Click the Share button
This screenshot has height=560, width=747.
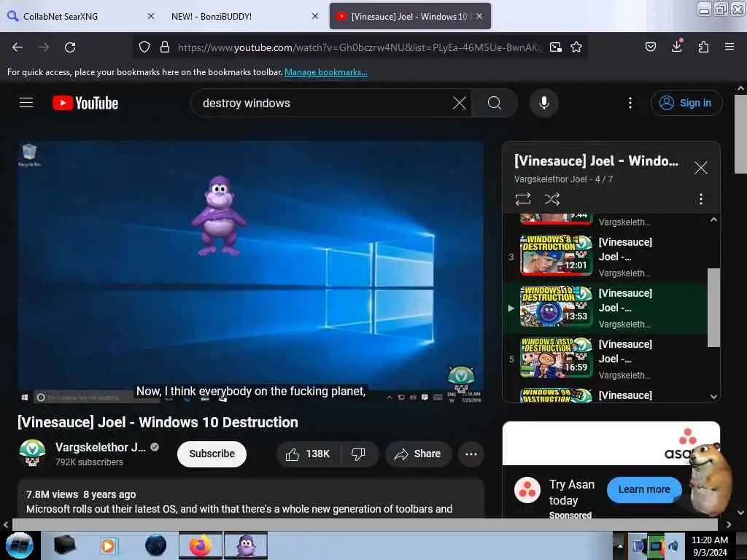[418, 454]
